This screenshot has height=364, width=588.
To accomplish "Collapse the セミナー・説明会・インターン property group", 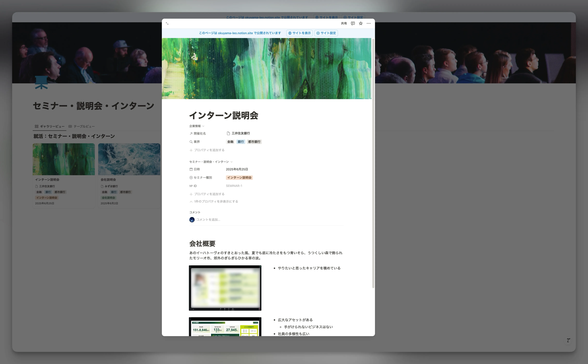I will 231,162.
